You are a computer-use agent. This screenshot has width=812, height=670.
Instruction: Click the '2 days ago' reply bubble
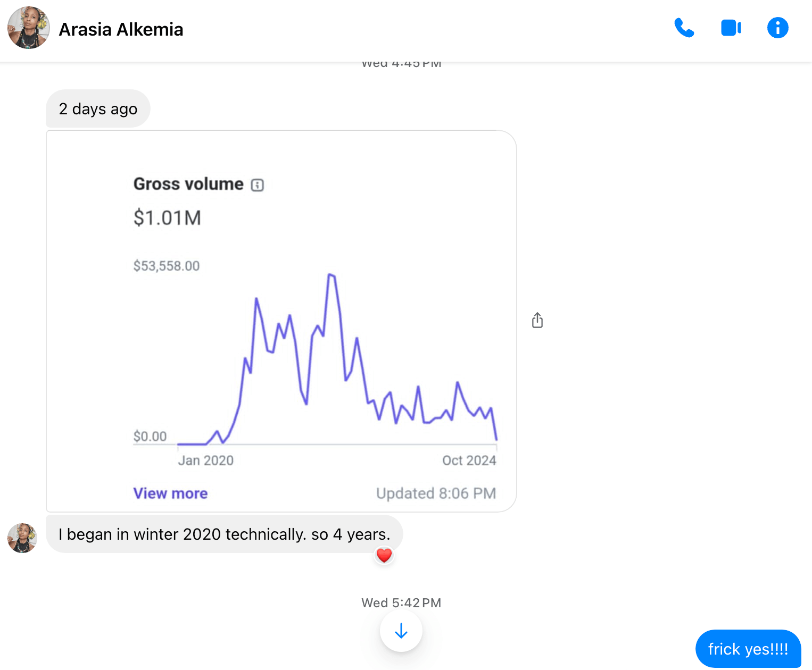98,108
